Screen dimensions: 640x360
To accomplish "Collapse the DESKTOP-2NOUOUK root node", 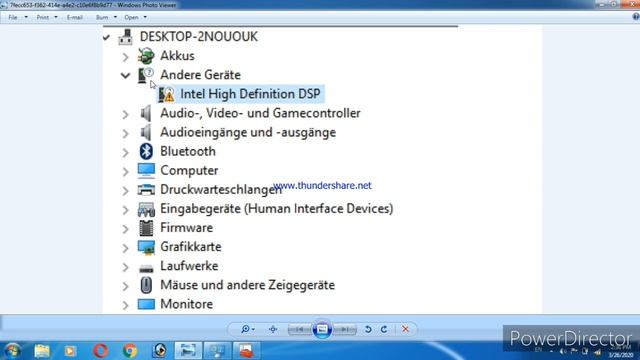I will (107, 38).
